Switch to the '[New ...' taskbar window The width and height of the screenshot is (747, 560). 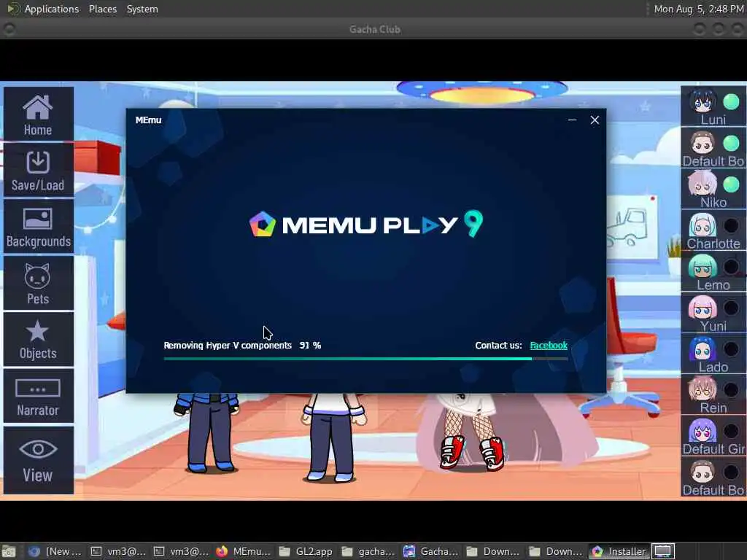(55, 551)
